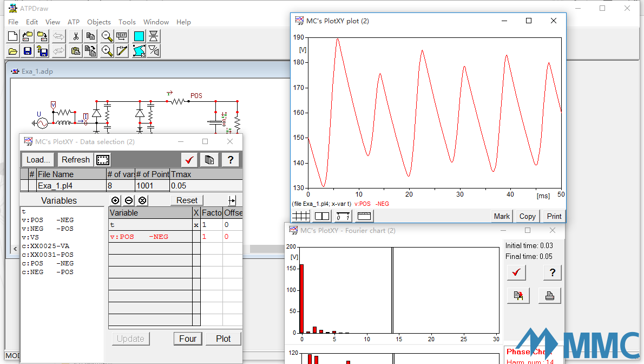644x364 pixels.
Task: Click the copy pages icon in Data selection
Action: 209,160
